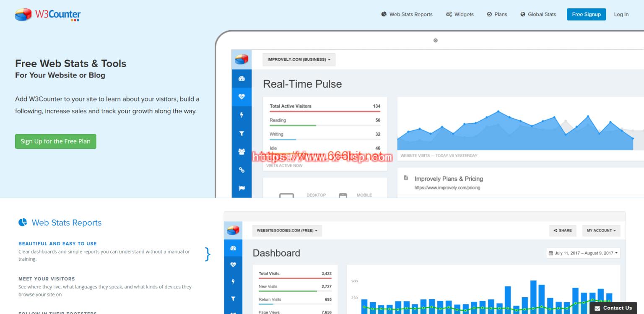Image resolution: width=644 pixels, height=314 pixels.
Task: Click the Writing stat label
Action: click(x=276, y=134)
